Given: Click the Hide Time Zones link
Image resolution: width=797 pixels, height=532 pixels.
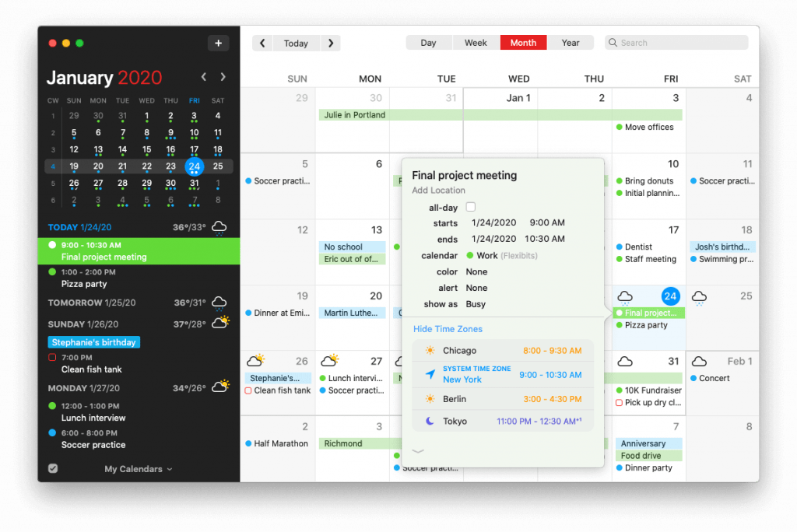Looking at the screenshot, I should click(x=448, y=329).
